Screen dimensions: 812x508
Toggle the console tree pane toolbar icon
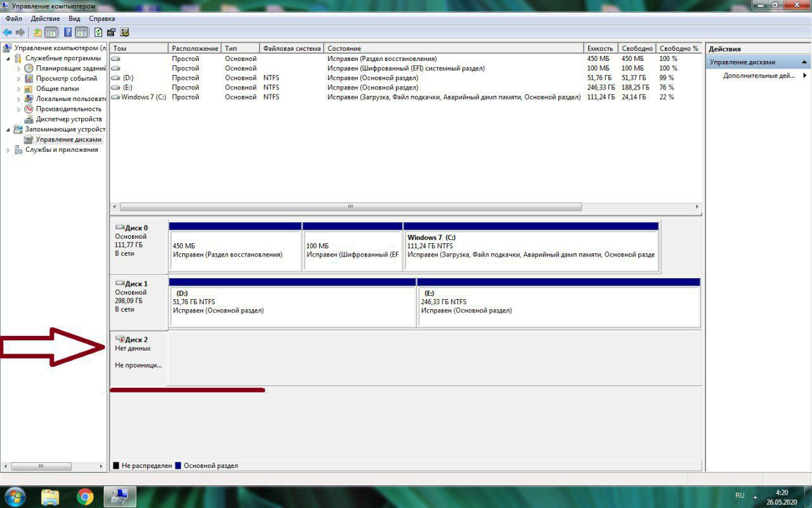click(x=51, y=32)
